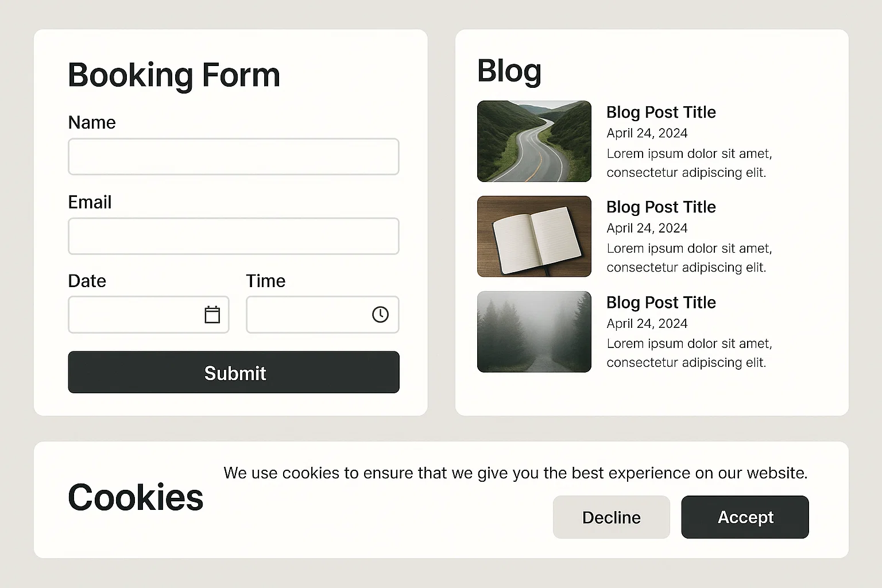
Task: Click the clock icon in Time field
Action: [380, 315]
